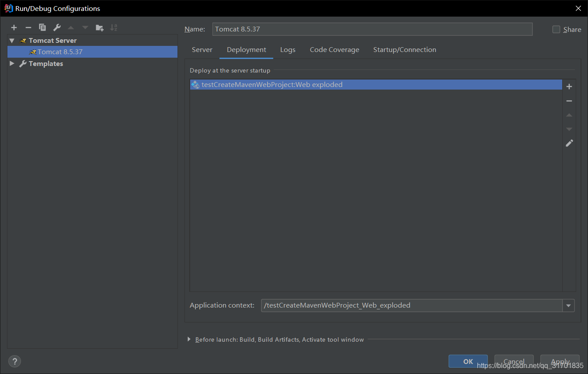Screen dimensions: 588x374
Task: Move deployment artifact down
Action: click(569, 129)
